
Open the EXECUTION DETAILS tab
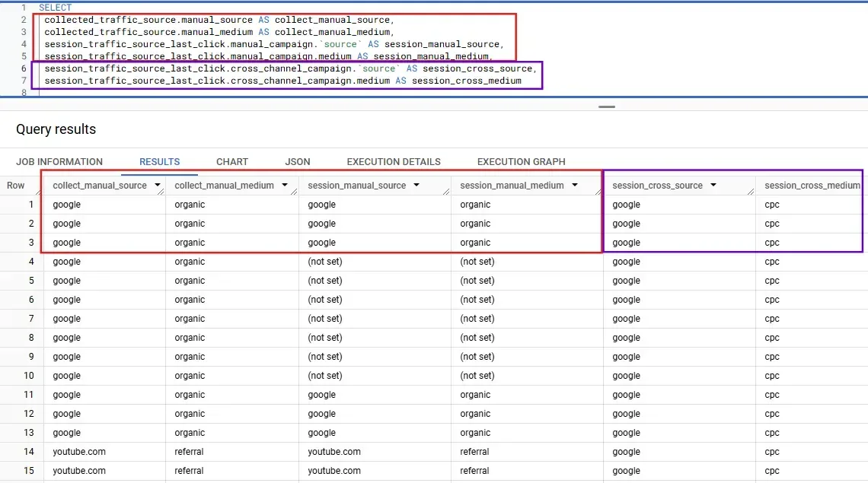pos(394,161)
